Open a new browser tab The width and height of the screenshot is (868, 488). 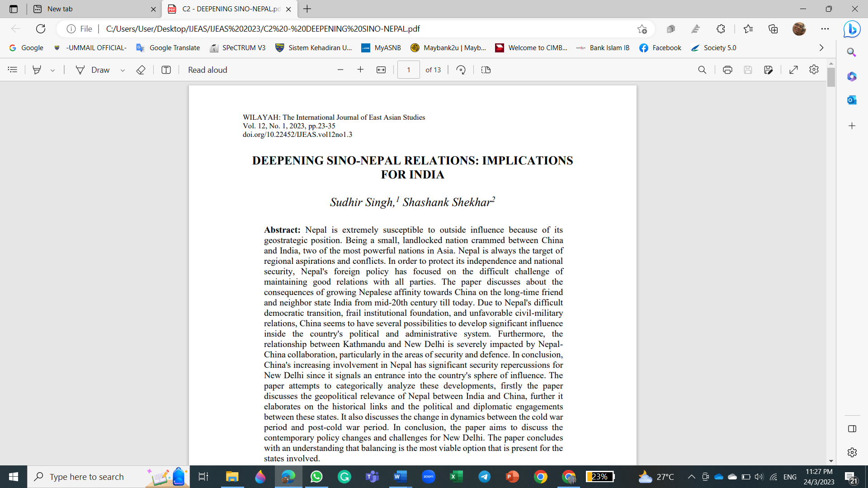pos(307,9)
